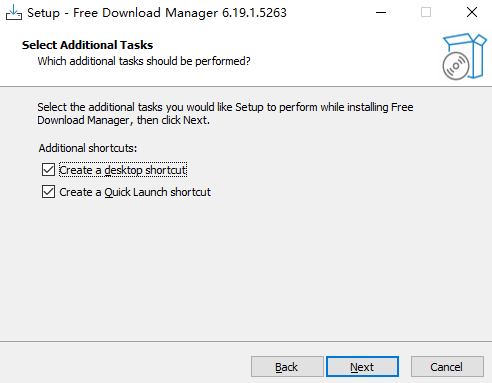492x383 pixels.
Task: Click the grayed-out maximize window button
Action: pos(426,13)
